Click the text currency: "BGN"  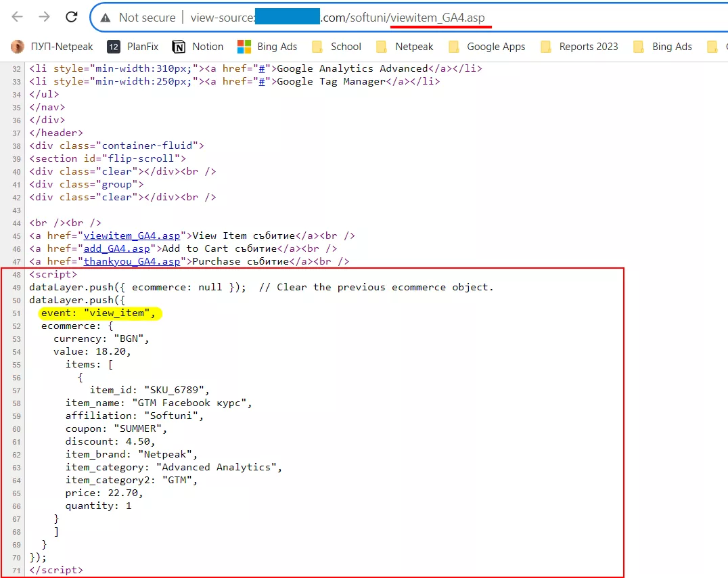[101, 338]
